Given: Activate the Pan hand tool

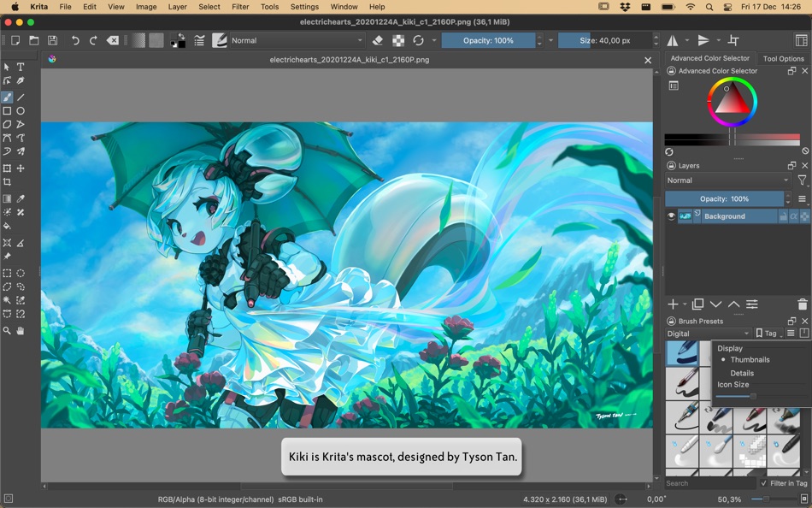Looking at the screenshot, I should 21,331.
